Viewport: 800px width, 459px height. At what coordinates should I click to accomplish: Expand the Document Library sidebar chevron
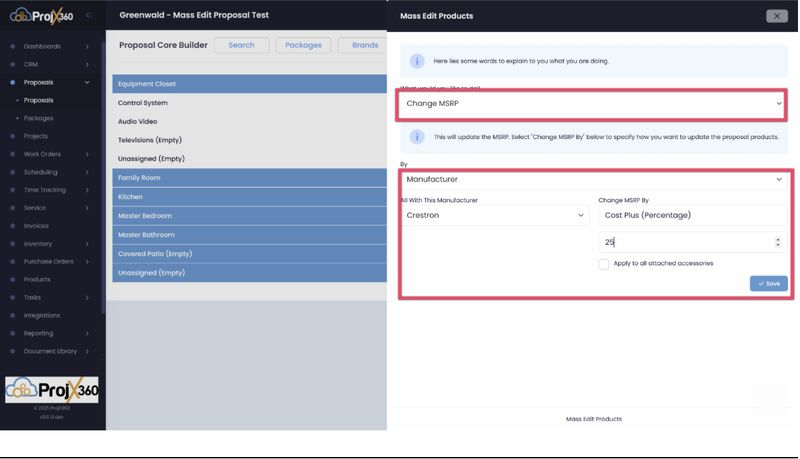[87, 351]
